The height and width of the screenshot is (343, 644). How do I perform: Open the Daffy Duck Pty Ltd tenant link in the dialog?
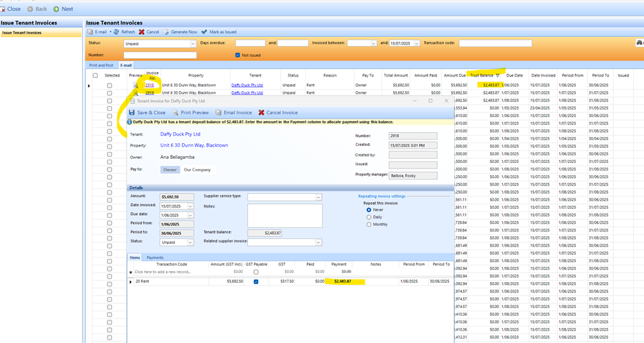pyautogui.click(x=180, y=134)
